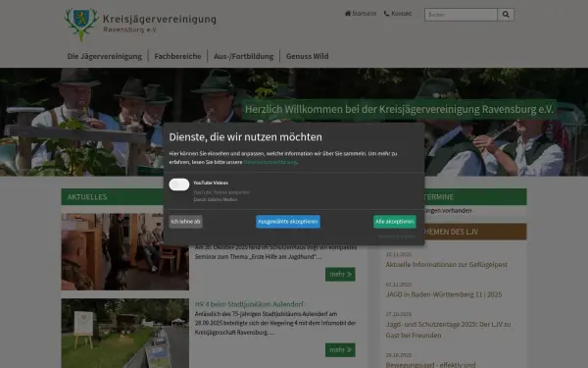Focus the Suchen search field
Viewport: 588px width, 368px height.
coord(461,15)
